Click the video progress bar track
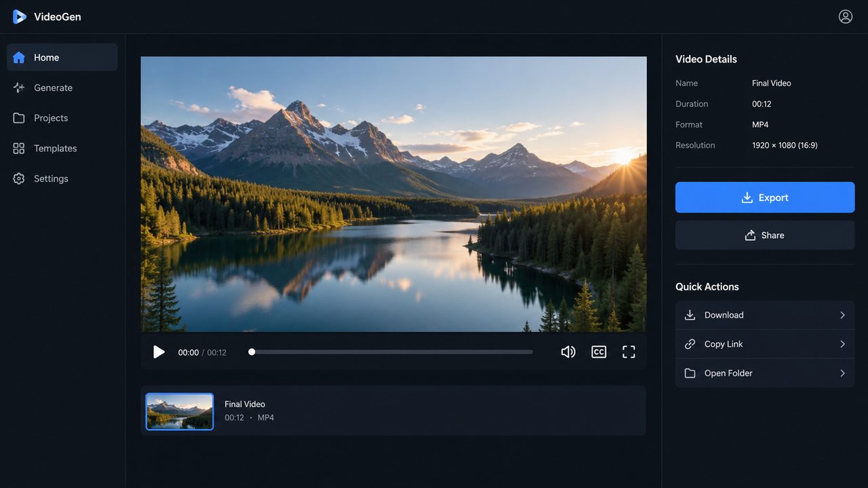 [392, 352]
